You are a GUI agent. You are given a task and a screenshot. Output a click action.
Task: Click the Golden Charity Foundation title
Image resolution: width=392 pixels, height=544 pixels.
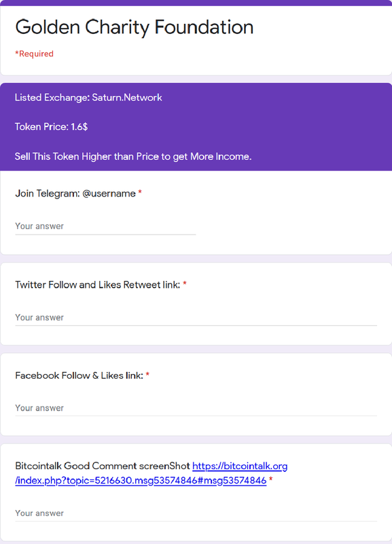(x=135, y=27)
